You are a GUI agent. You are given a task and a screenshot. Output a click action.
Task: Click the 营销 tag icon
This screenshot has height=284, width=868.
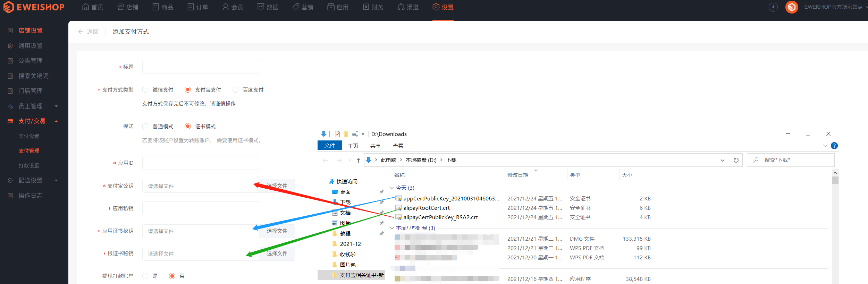coord(296,7)
